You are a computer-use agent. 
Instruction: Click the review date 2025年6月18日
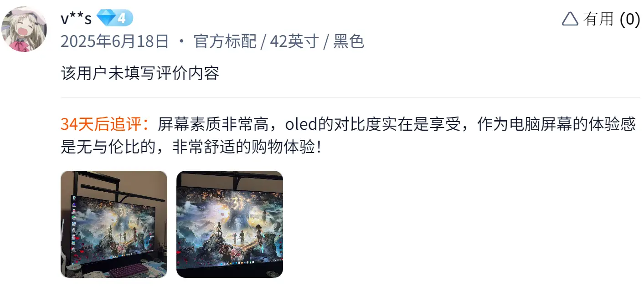(115, 41)
